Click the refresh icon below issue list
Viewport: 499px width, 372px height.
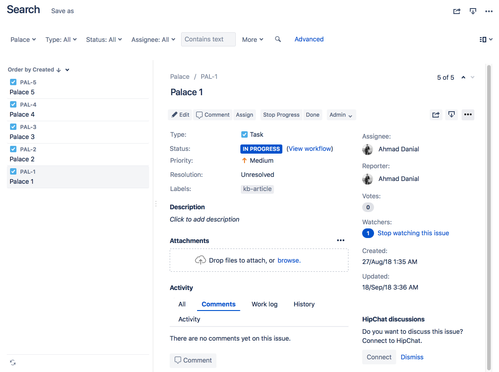click(13, 362)
